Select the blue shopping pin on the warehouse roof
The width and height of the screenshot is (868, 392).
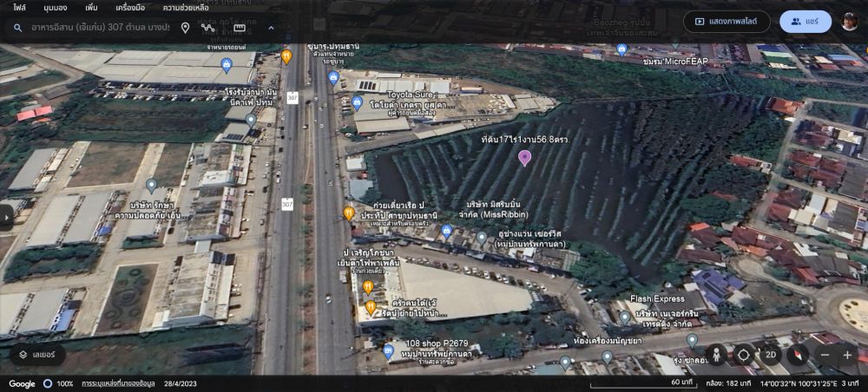pyautogui.click(x=227, y=65)
